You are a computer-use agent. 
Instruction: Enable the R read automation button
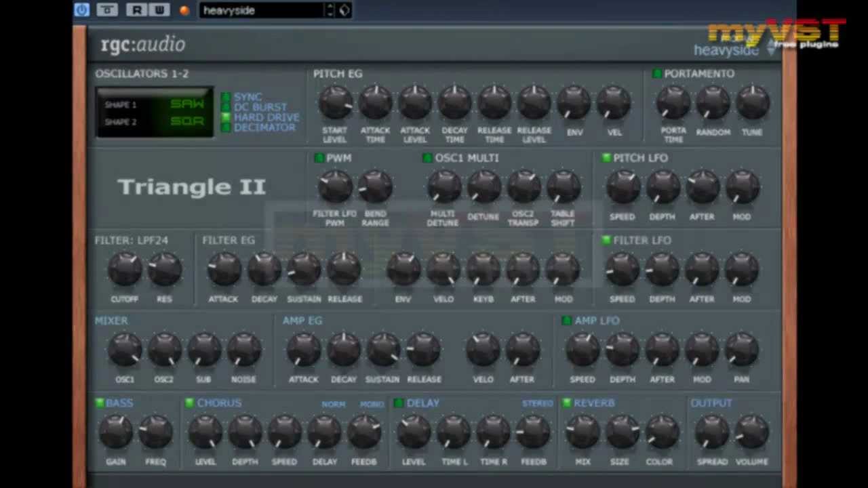click(138, 9)
